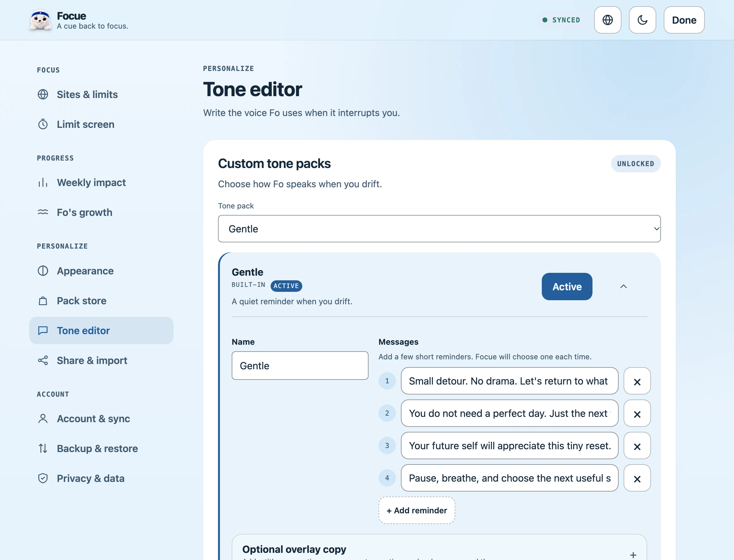Click Add reminder button
This screenshot has height=560, width=734.
[x=416, y=510]
